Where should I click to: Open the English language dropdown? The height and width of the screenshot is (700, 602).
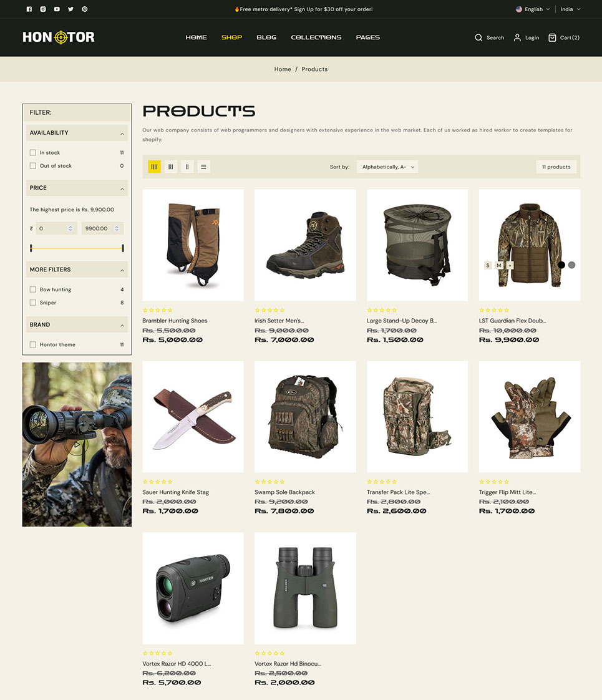tap(533, 9)
